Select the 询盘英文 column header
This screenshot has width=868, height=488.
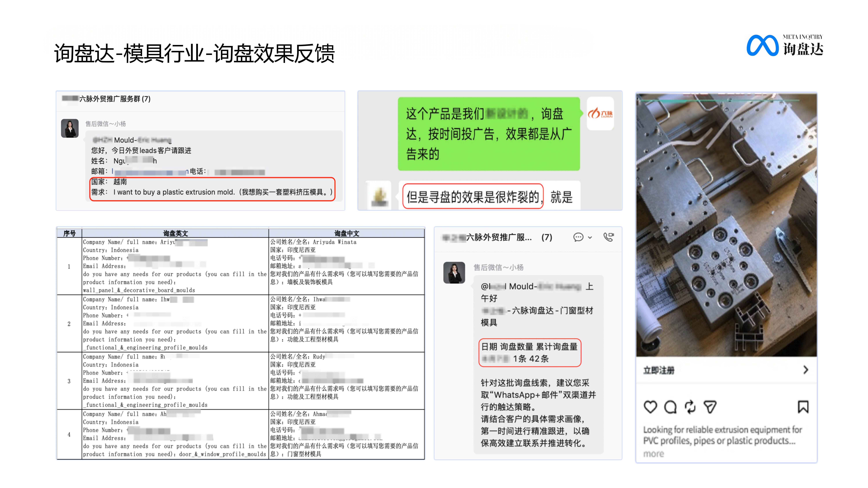coord(175,233)
